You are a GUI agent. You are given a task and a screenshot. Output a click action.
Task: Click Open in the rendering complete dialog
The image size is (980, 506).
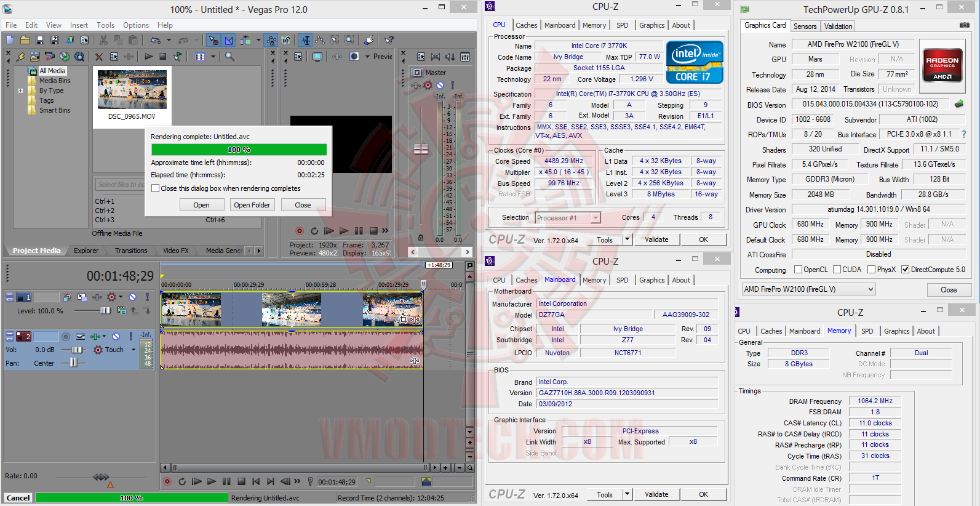201,205
